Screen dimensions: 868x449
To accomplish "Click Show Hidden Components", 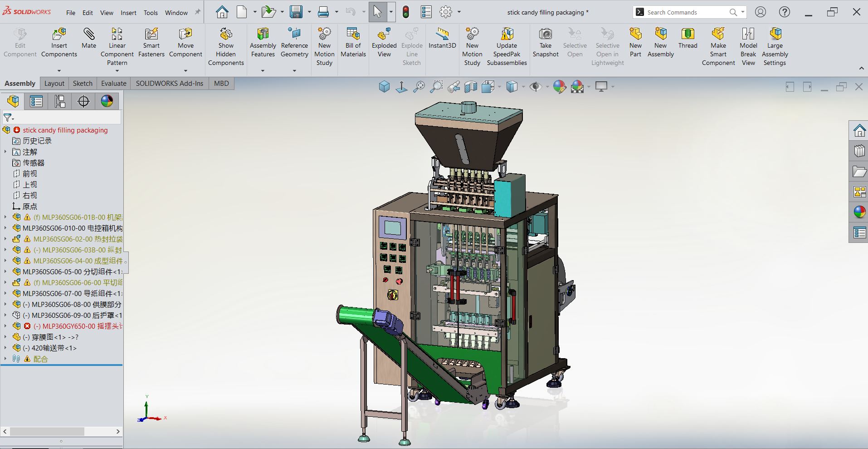I will pos(226,47).
